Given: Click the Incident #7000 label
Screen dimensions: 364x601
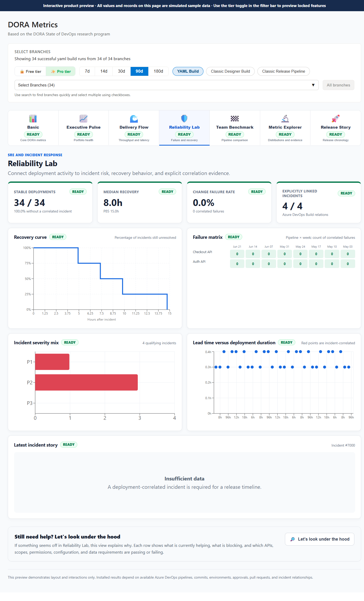Looking at the screenshot, I should (x=343, y=446).
